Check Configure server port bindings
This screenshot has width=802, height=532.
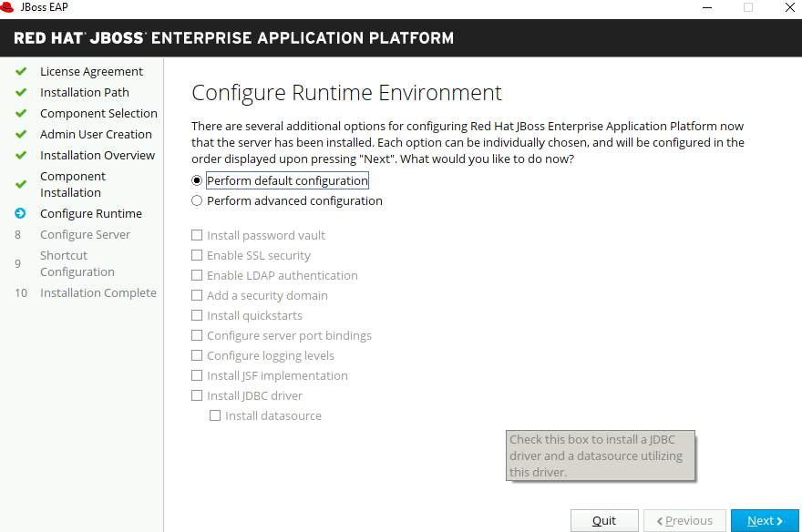197,335
